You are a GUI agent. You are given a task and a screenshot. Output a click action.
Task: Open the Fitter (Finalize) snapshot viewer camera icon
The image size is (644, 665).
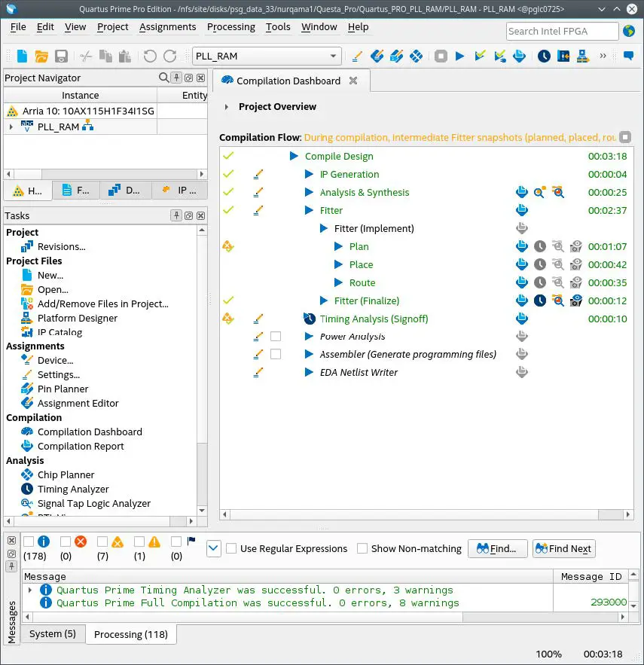[576, 300]
